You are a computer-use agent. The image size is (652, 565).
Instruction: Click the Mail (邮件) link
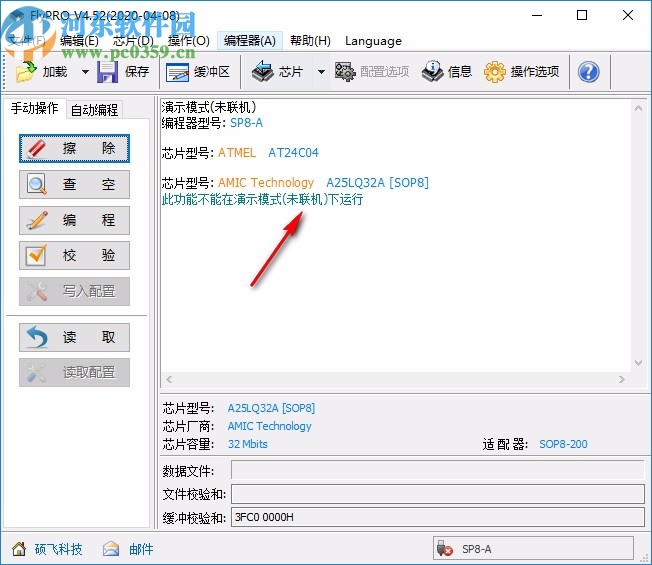(x=141, y=549)
